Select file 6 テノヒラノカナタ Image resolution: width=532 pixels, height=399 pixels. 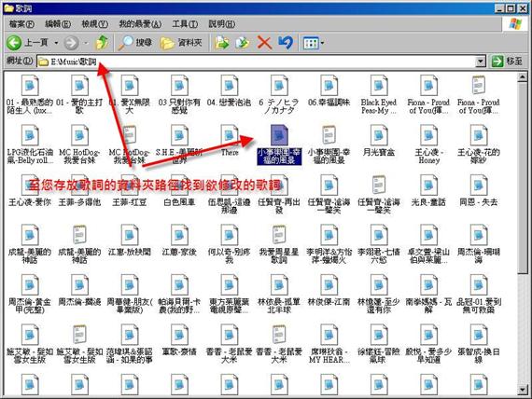[x=279, y=94]
